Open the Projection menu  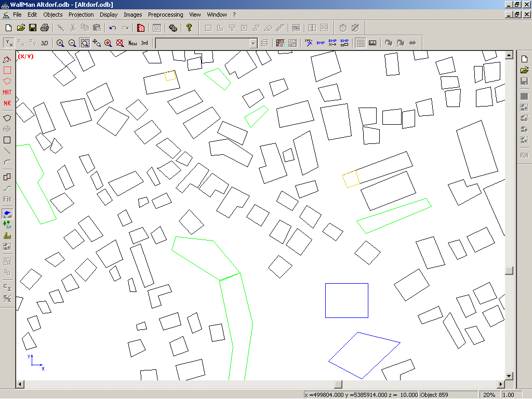[x=81, y=15]
